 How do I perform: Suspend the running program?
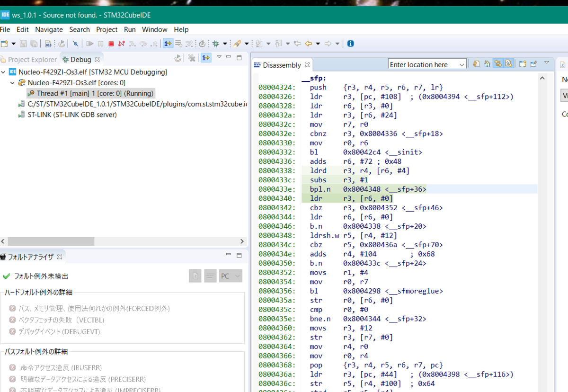(x=101, y=44)
